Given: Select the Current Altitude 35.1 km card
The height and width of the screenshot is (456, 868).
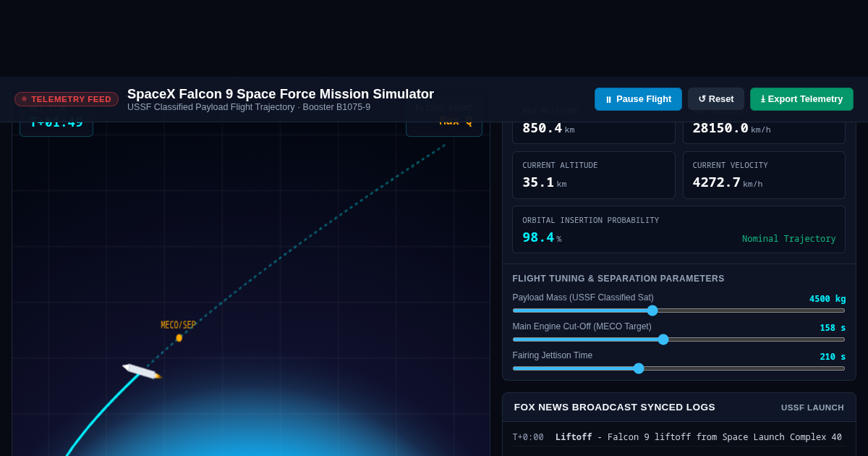Looking at the screenshot, I should (x=594, y=175).
